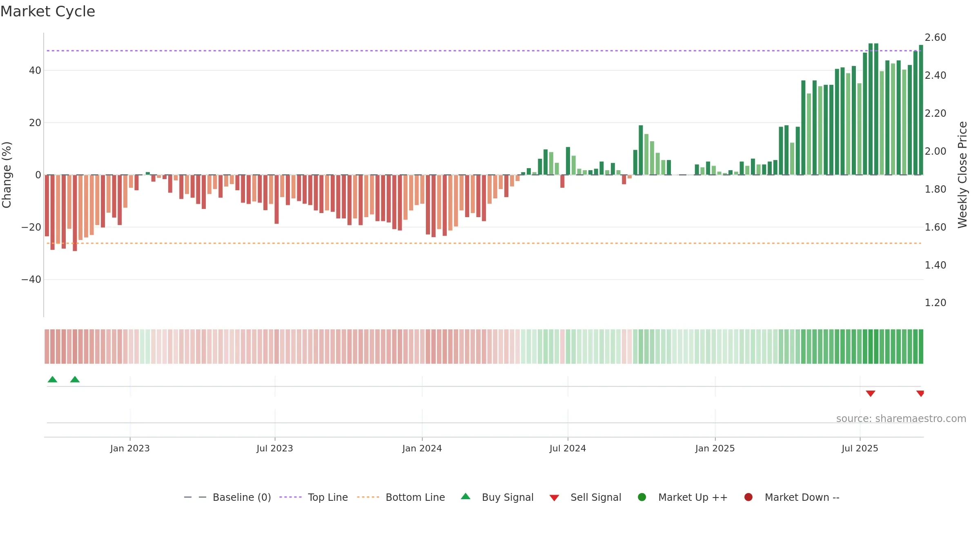Click the orange dotted bottom line
Screen dimensions: 980x551
[x=484, y=243]
